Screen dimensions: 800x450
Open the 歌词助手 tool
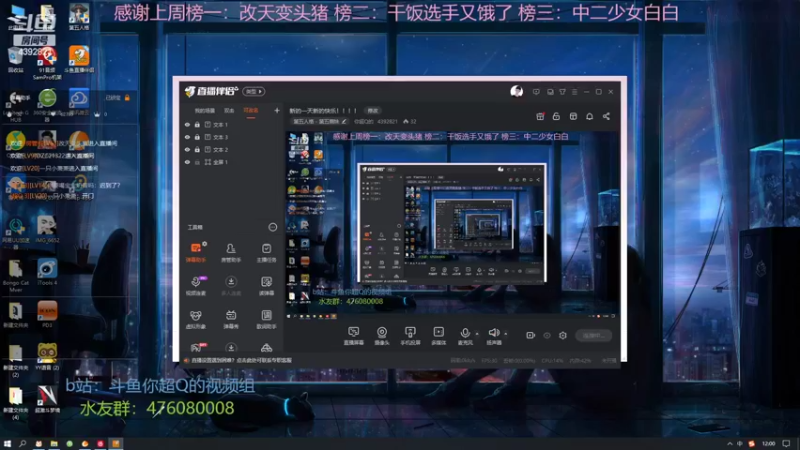click(266, 319)
